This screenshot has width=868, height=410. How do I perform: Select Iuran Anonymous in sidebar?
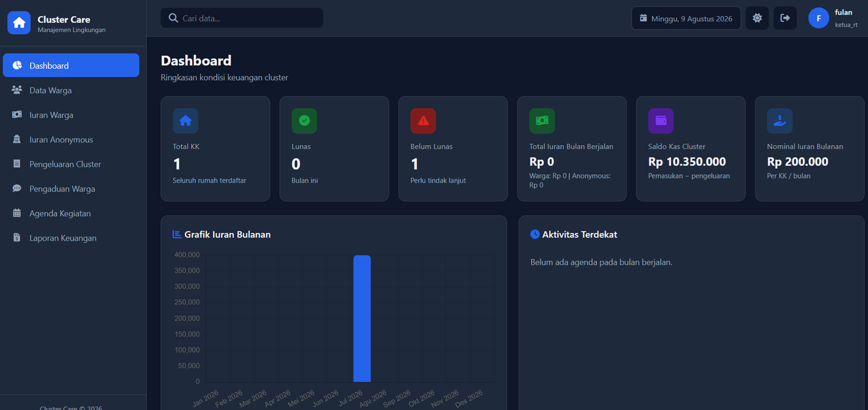tap(71, 139)
